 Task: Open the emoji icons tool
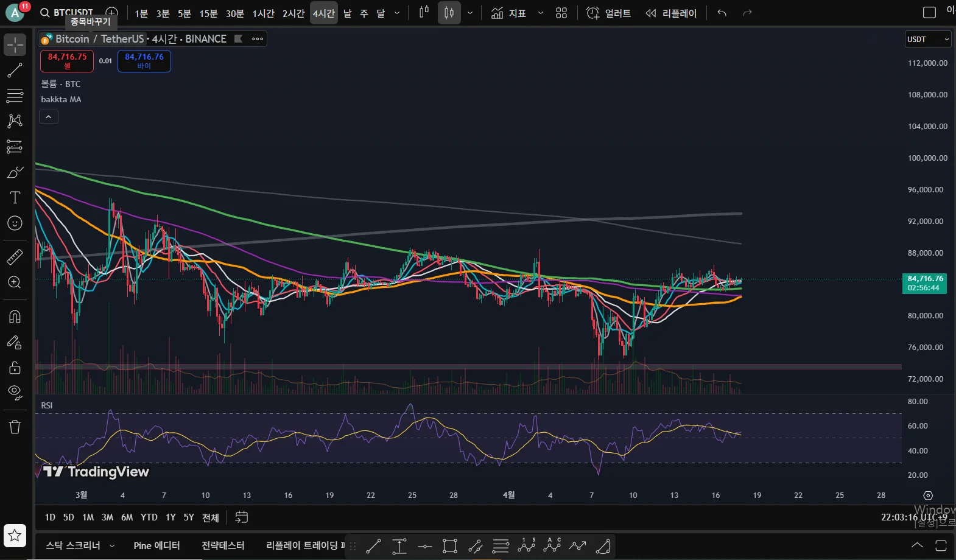(15, 223)
